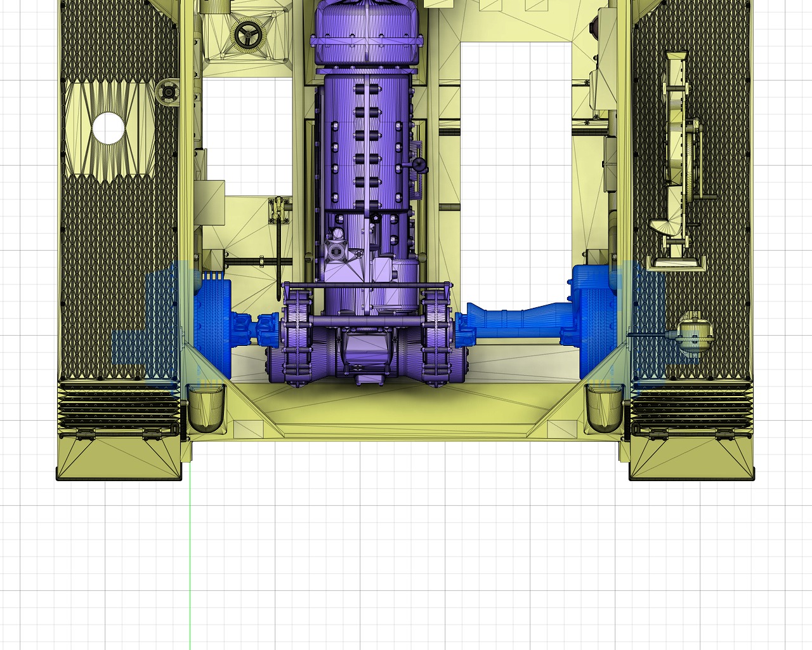Click the left front louvered grille

[x=117, y=405]
